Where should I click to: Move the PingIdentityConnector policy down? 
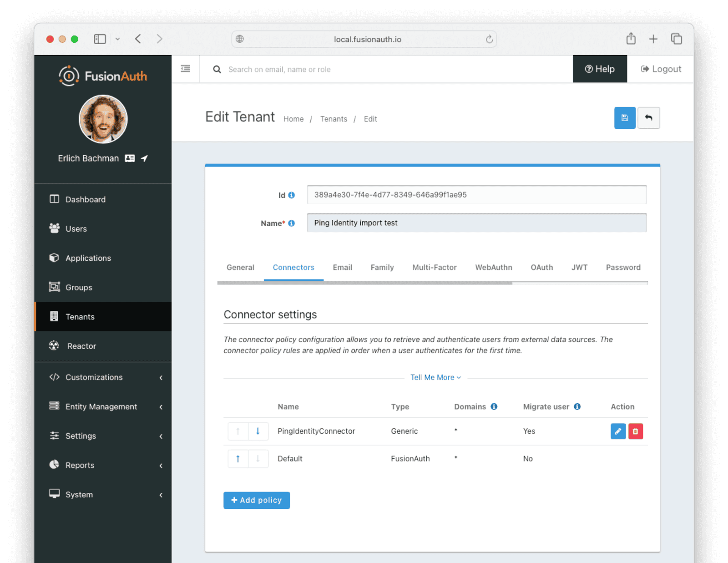tap(258, 431)
